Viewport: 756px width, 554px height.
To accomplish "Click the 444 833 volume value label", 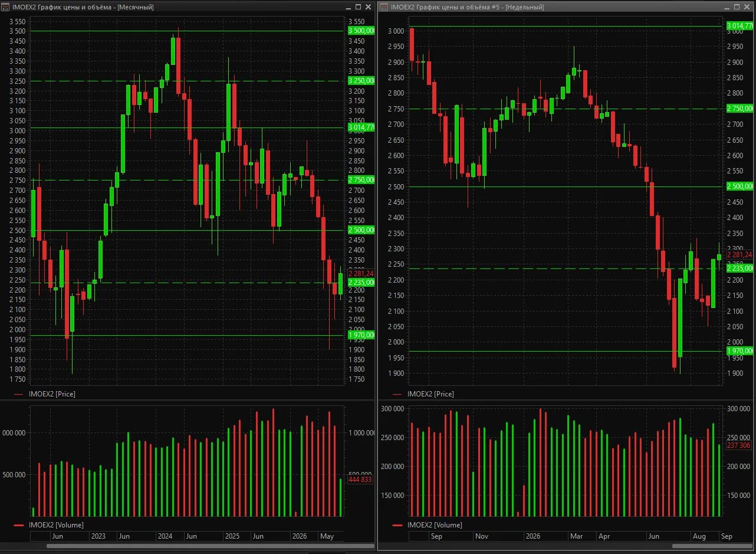I will (361, 480).
